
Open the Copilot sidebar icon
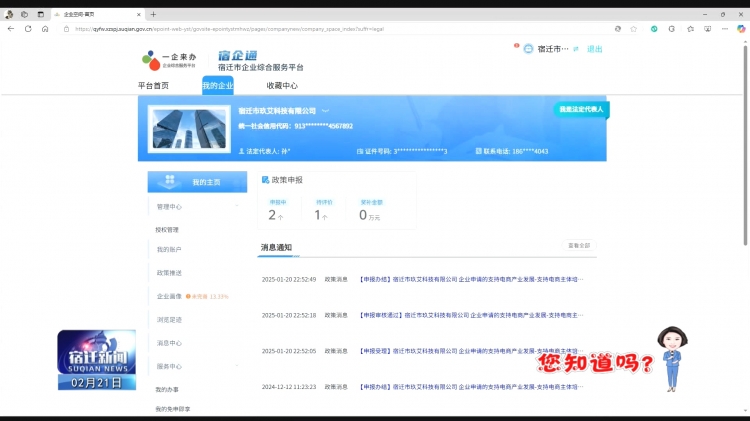741,29
